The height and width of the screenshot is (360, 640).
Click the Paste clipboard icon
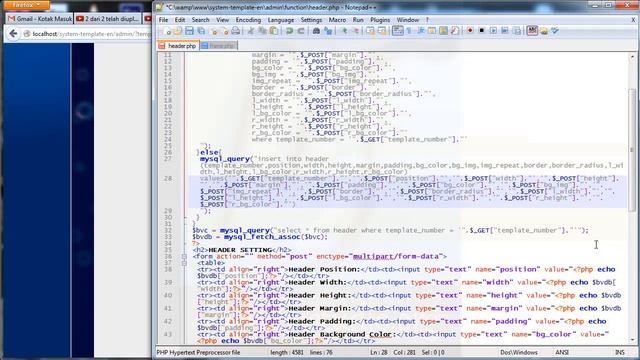coord(274,31)
